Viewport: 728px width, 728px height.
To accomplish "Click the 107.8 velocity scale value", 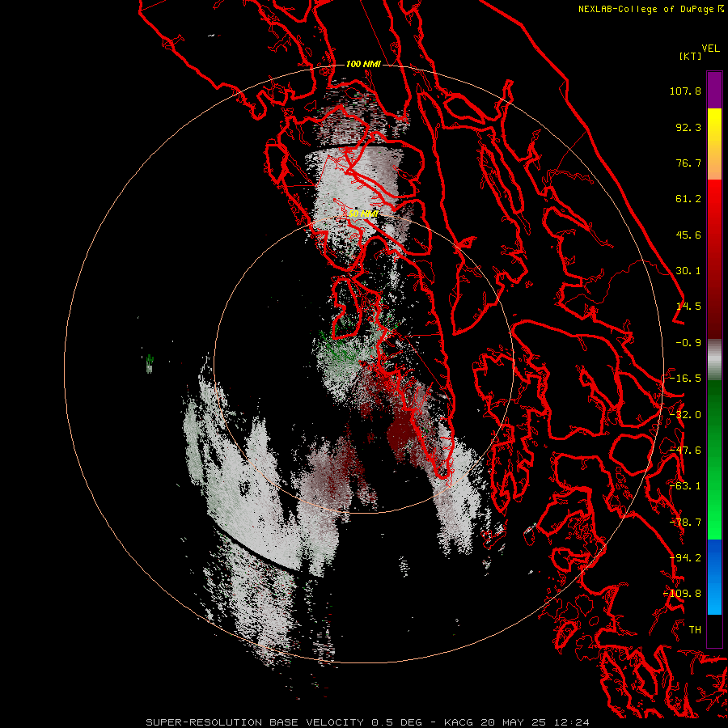I will coord(685,91).
